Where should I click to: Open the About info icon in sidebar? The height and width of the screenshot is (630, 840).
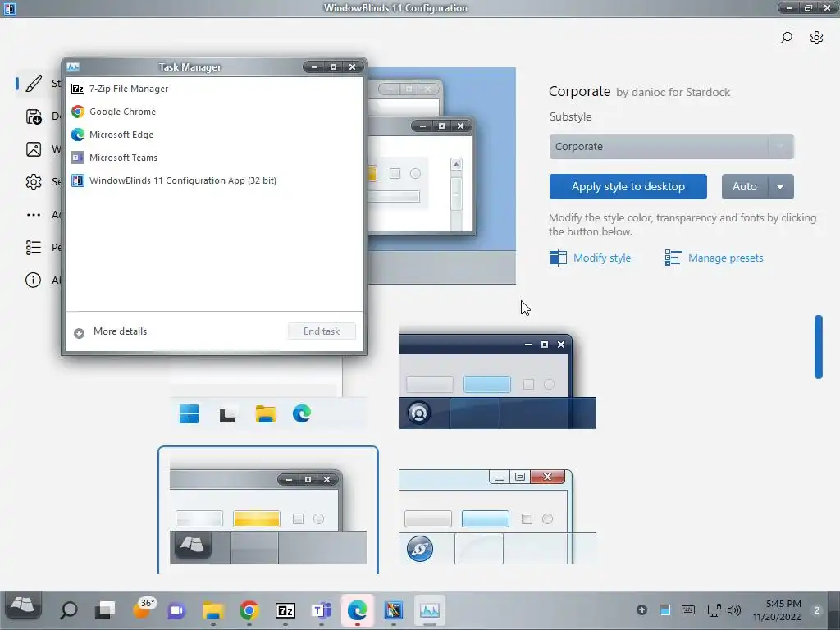33,281
